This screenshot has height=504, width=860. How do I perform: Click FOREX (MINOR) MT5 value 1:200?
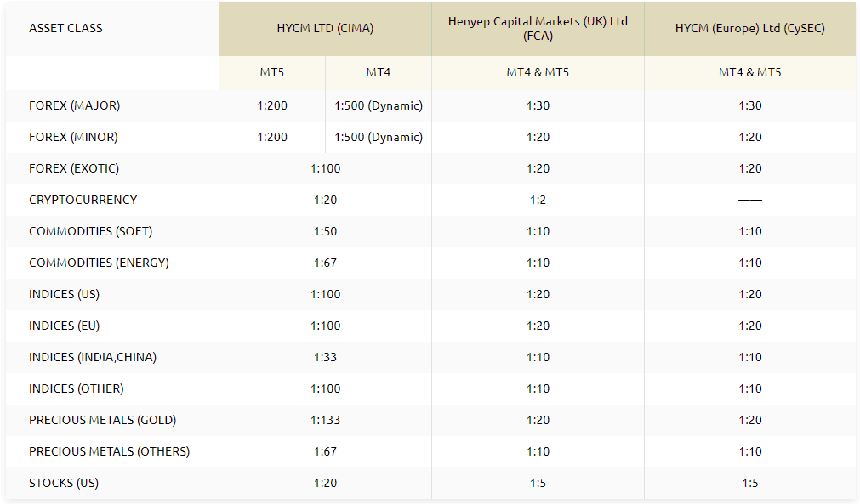[272, 137]
